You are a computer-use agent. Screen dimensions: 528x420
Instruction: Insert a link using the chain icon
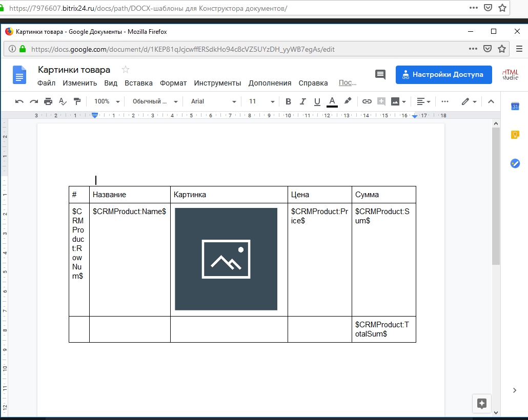pyautogui.click(x=367, y=101)
